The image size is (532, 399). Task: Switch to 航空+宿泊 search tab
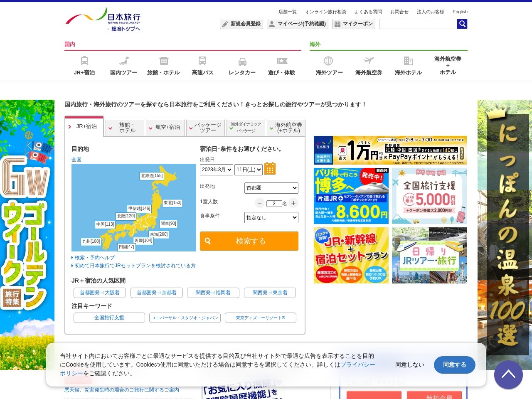tap(165, 128)
